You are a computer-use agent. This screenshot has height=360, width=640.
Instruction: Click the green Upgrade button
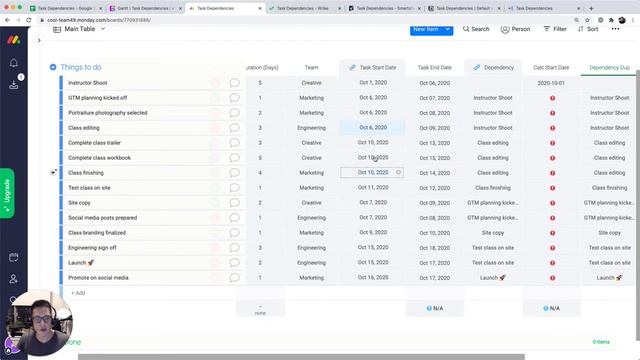coord(7,193)
